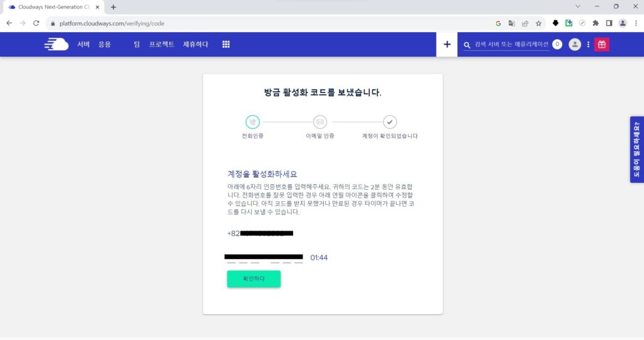Click the 확인하다 confirm button

(254, 279)
